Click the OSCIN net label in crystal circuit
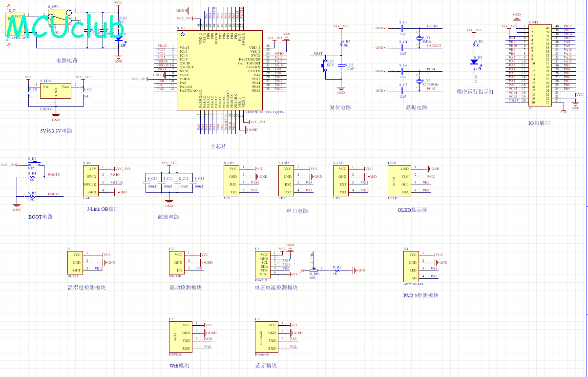 [432, 26]
